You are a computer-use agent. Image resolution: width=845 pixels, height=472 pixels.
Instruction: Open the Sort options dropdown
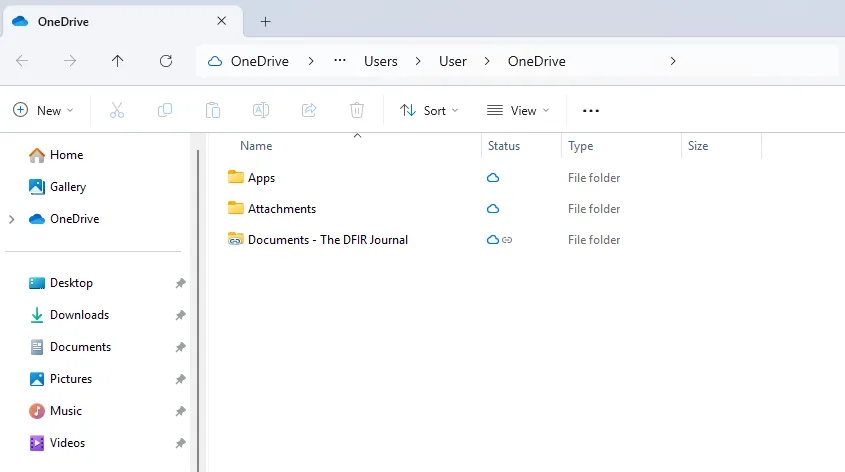click(x=429, y=110)
